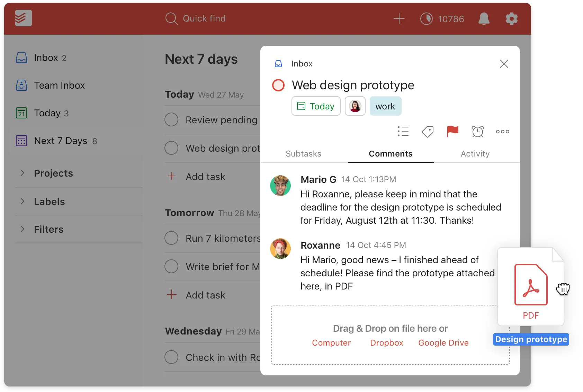Screen dimensions: 583x392
Task: Click the Web design prototype title in the panel
Action: click(353, 85)
